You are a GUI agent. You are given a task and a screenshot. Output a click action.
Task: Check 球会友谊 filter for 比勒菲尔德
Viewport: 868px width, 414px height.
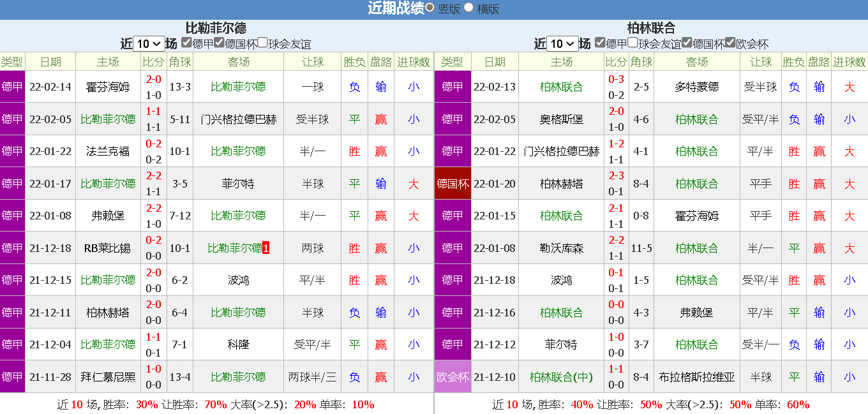262,43
